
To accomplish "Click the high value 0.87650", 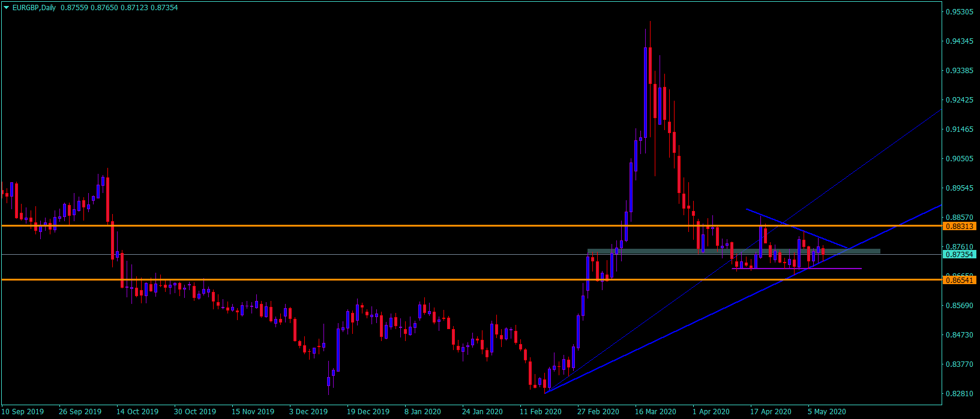I will [x=104, y=8].
